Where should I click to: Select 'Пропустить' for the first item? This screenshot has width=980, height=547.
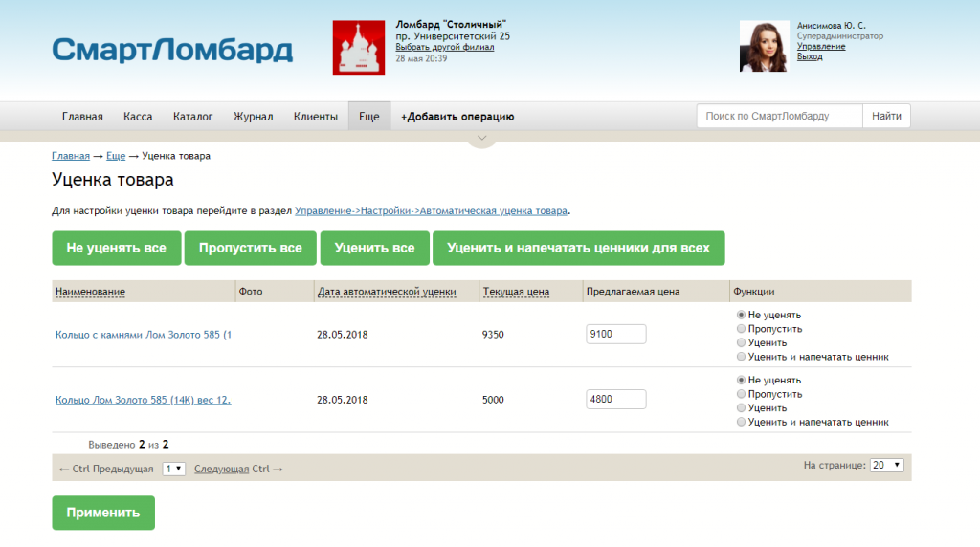[742, 329]
